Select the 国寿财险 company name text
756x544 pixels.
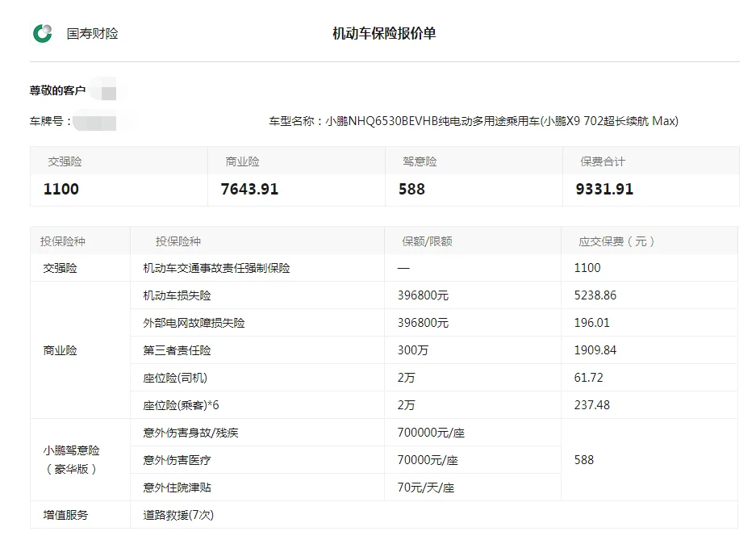(x=92, y=34)
